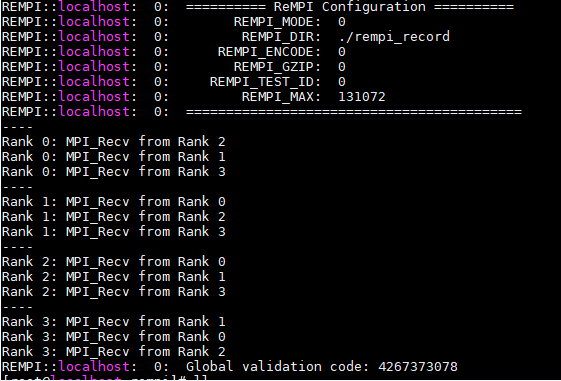This screenshot has height=381, width=561.
Task: Click the line Rank 2 MPI_Recv from Rank 0
Action: (x=113, y=262)
